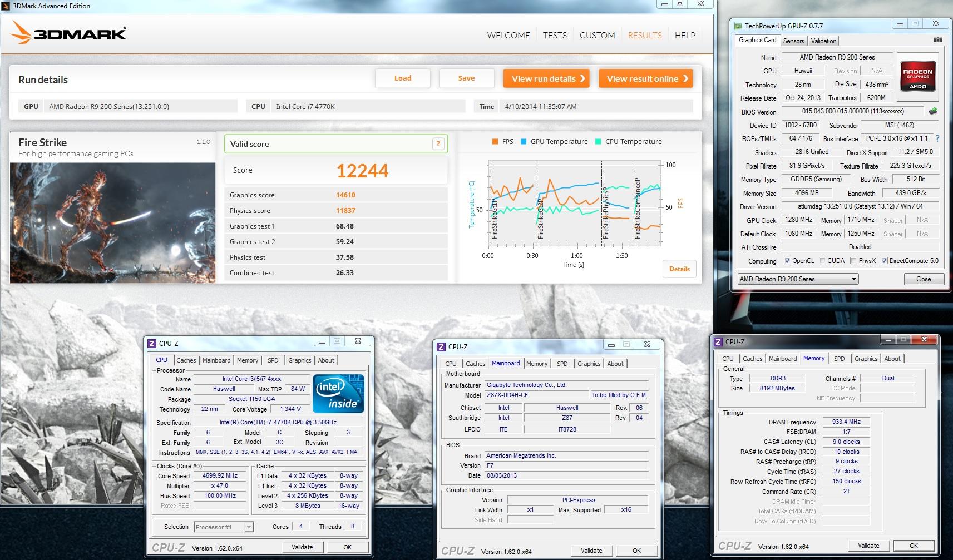
Task: Open the Processor #1 selection dropdown
Action: coord(224,527)
